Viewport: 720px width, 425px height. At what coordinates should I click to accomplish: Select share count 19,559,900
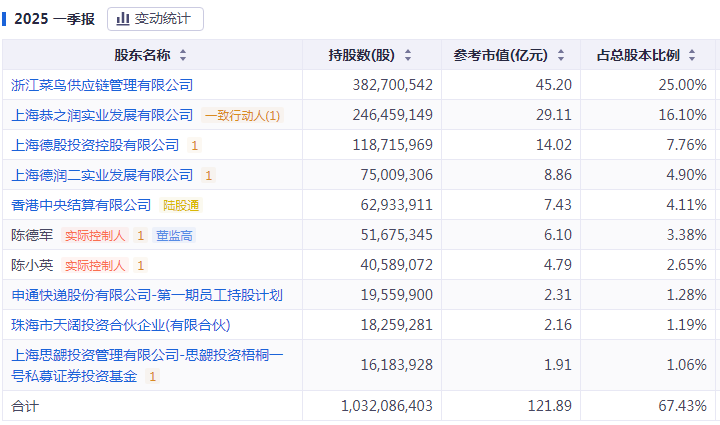coord(397,295)
